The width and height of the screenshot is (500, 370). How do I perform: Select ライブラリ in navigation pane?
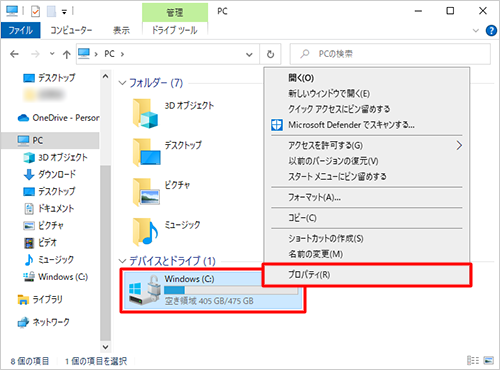40,299
